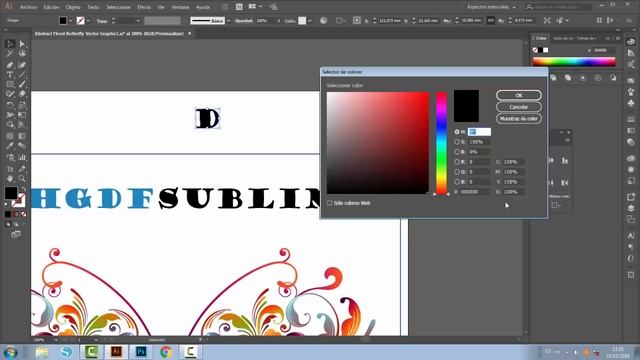Select the Eraser tool
Screen dimensions: 640x360
22,94
